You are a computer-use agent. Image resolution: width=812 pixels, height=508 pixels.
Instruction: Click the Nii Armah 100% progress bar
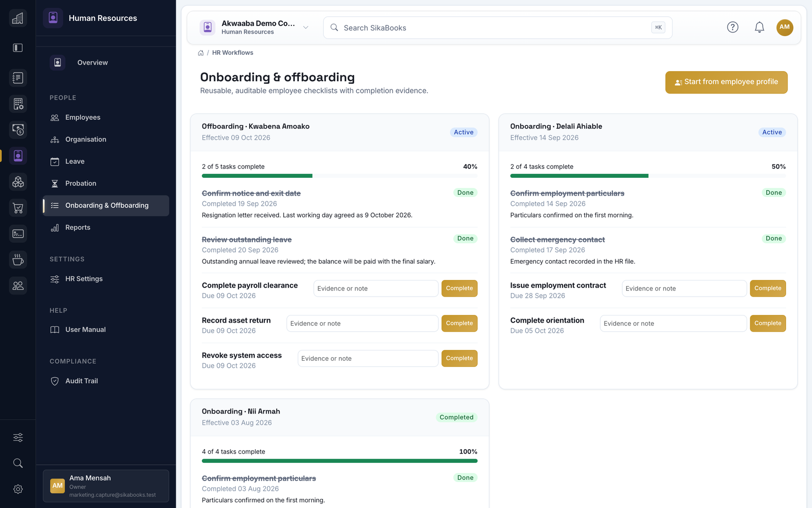point(340,461)
